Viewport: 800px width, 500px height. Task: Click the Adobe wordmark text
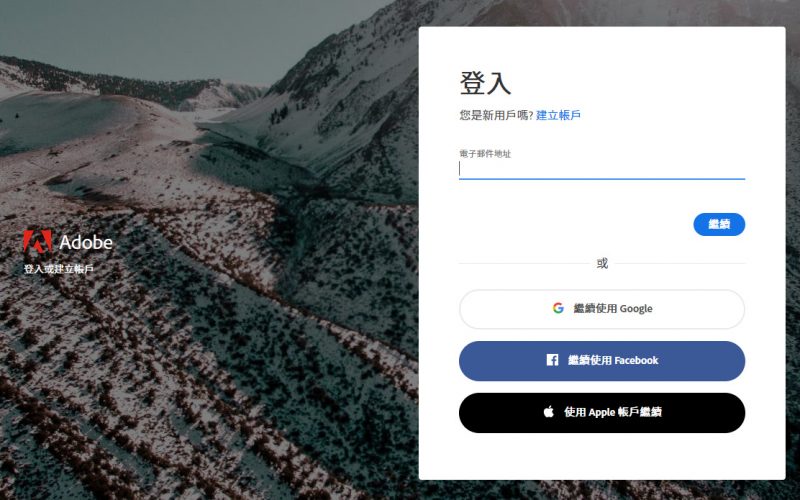86,242
